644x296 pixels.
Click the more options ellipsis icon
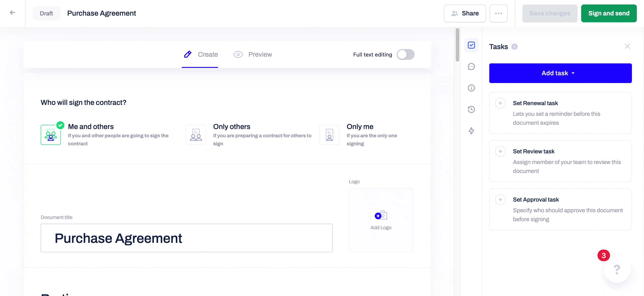coord(499,13)
